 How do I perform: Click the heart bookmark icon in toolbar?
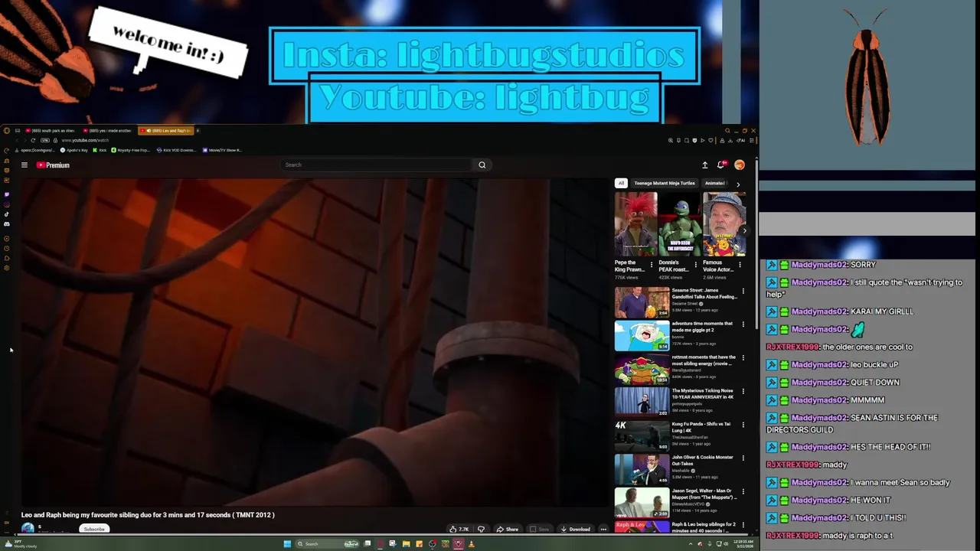710,140
